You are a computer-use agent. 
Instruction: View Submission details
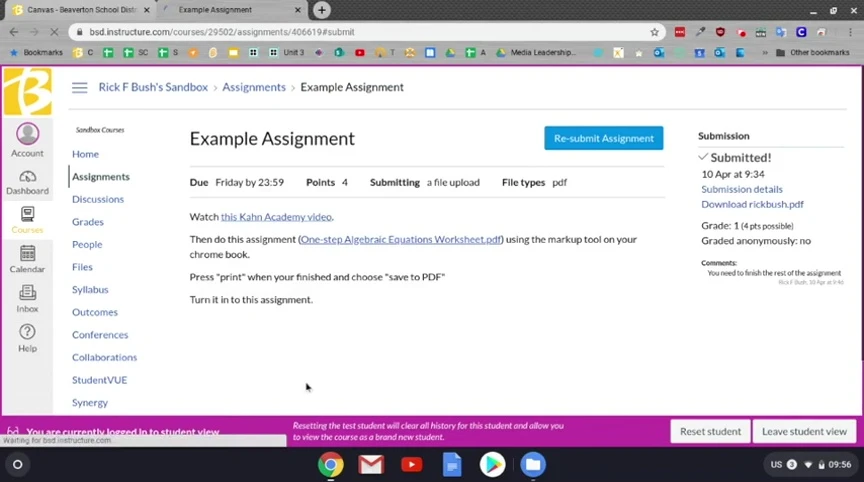point(742,189)
